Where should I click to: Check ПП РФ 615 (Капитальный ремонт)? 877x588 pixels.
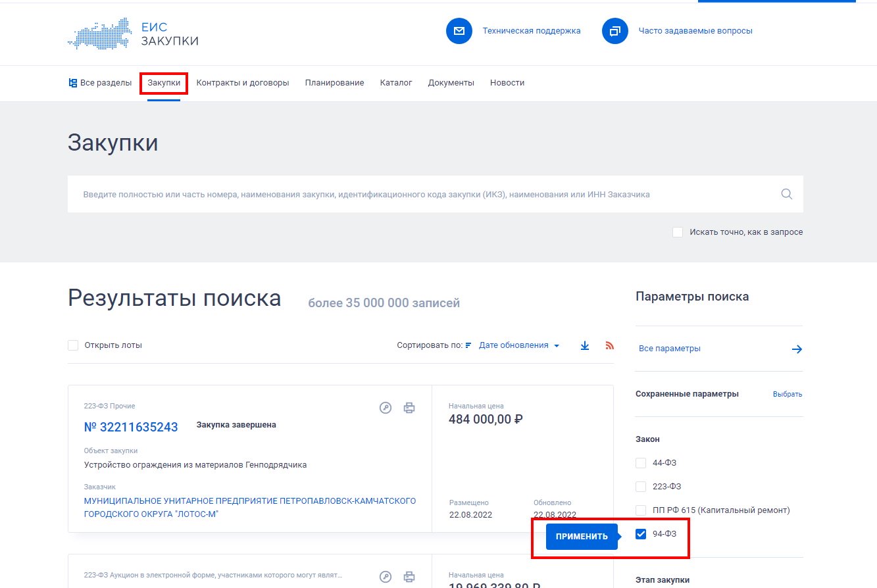641,510
